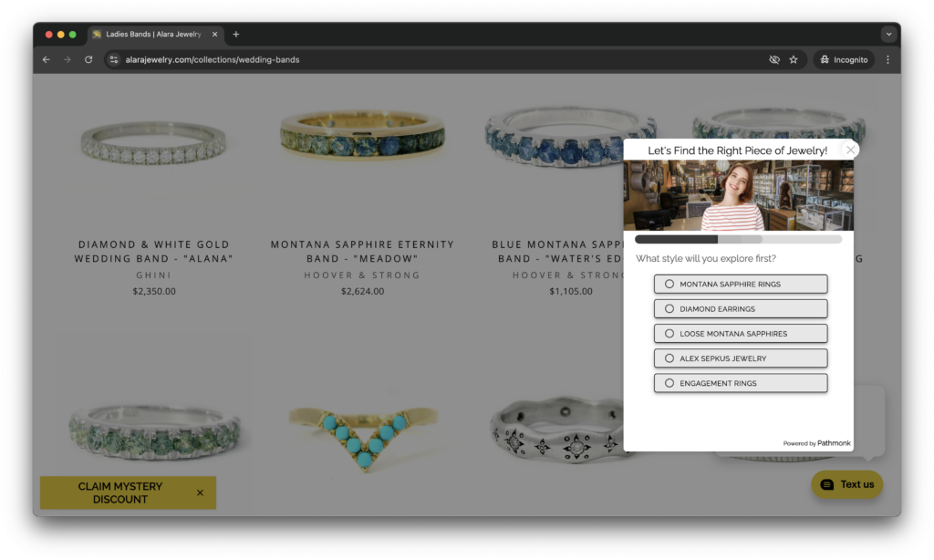The image size is (934, 560).
Task: Bookmark this page via the star icon
Action: coord(794,59)
